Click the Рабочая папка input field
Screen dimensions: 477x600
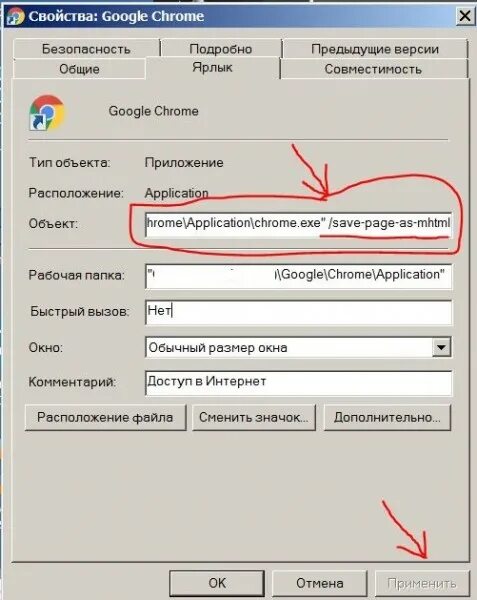pyautogui.click(x=298, y=276)
